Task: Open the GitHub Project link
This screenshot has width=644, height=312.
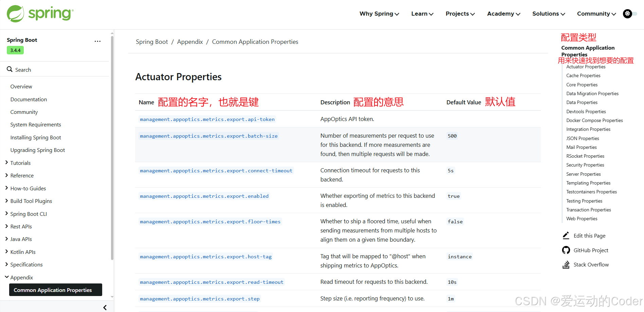Action: [x=591, y=250]
